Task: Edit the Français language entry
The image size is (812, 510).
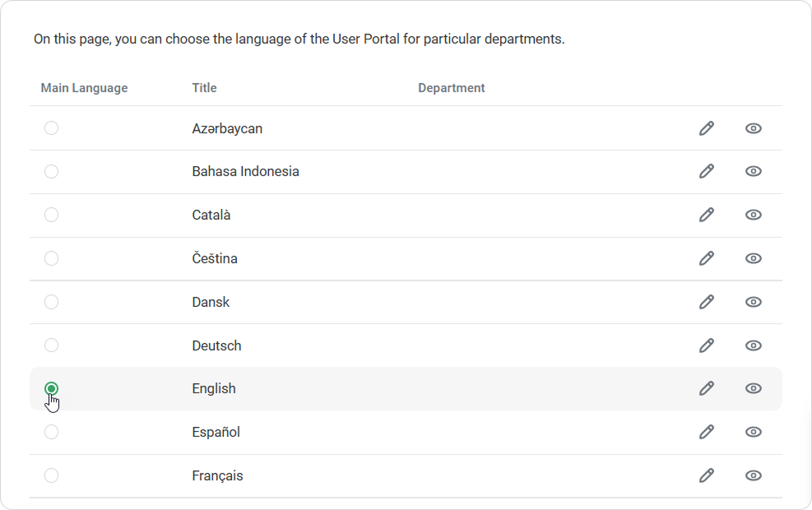Action: point(706,475)
